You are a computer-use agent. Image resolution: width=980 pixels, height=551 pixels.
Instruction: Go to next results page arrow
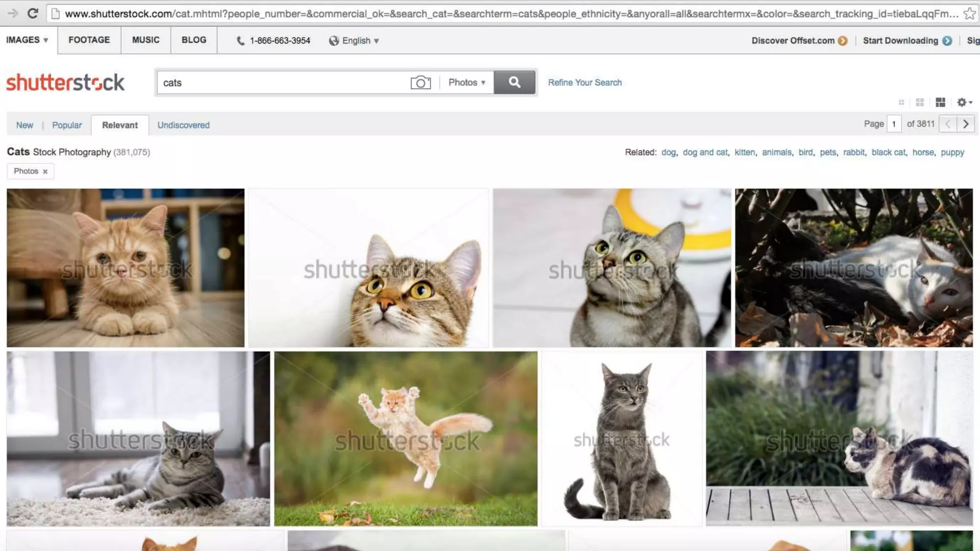[x=966, y=124]
